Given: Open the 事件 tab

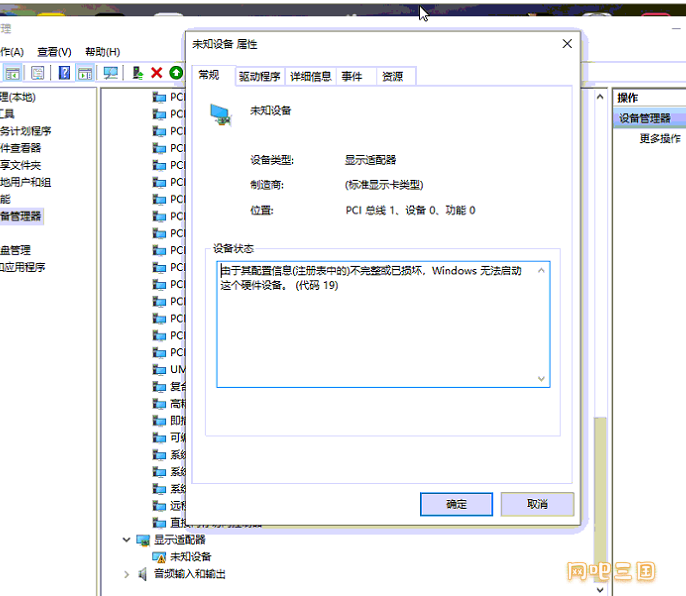Looking at the screenshot, I should (x=352, y=77).
